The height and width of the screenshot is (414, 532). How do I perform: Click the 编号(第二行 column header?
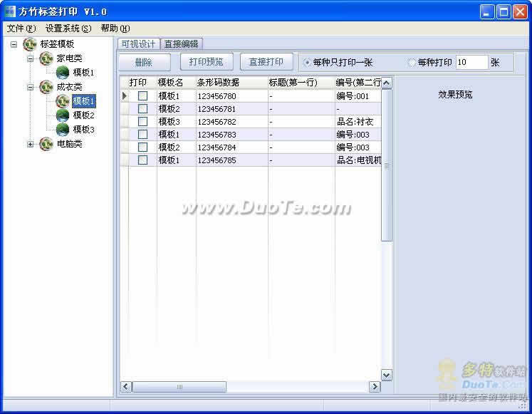click(x=358, y=83)
